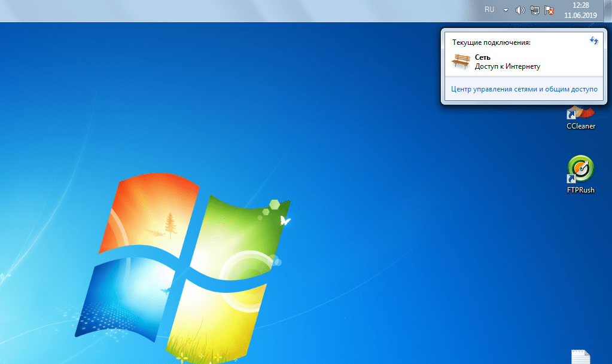Open the RU language indicator
The width and height of the screenshot is (612, 364).
[489, 10]
